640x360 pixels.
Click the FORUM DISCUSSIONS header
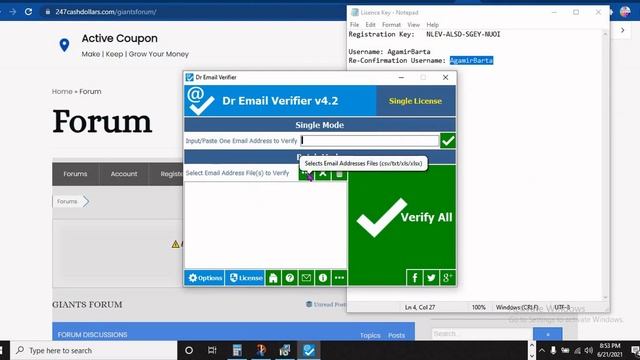(x=93, y=335)
